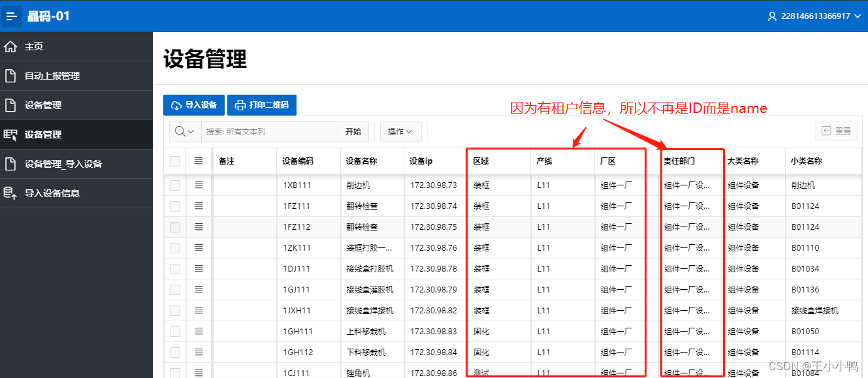The width and height of the screenshot is (868, 378).
Task: Click the 削边机 device name cell
Action: click(372, 185)
